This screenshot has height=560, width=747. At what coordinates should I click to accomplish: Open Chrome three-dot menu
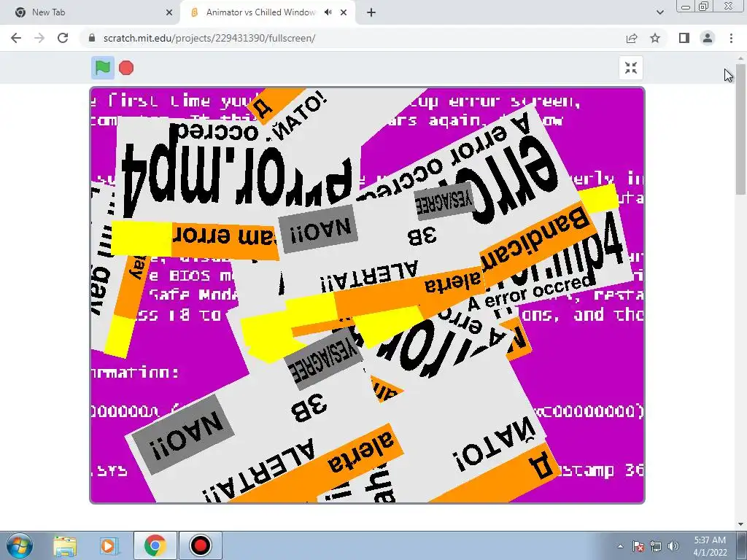731,38
